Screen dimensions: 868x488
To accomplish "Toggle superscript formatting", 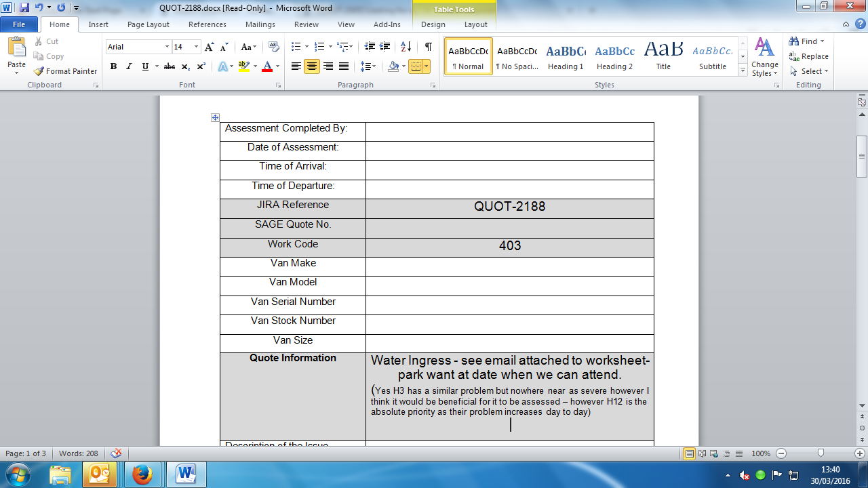I will [x=201, y=66].
